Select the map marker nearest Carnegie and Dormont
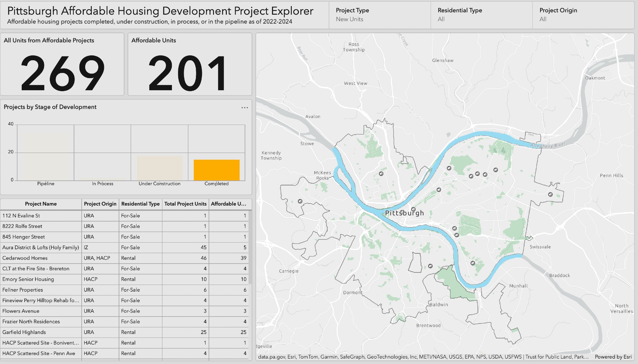The width and height of the screenshot is (638, 364). pyautogui.click(x=430, y=266)
